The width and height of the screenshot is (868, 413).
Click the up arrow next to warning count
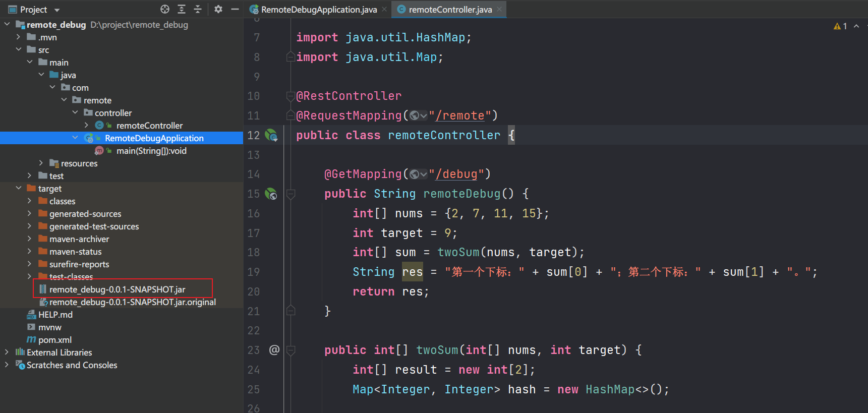856,26
